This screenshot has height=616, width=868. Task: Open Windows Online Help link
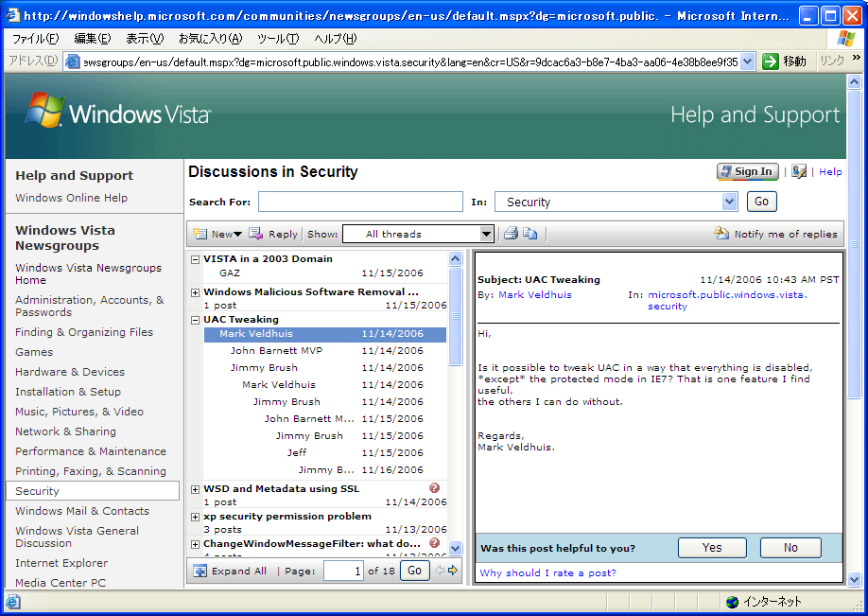[x=72, y=198]
